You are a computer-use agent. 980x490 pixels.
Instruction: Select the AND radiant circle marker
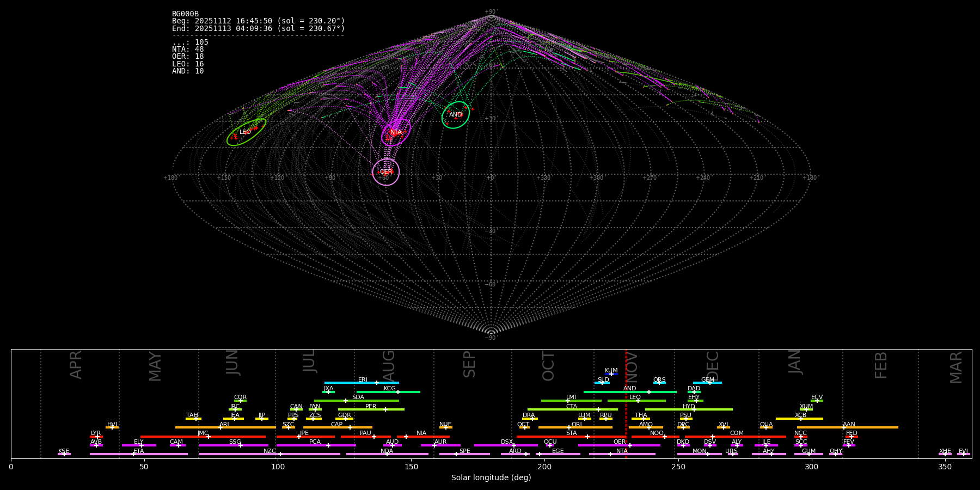455,115
